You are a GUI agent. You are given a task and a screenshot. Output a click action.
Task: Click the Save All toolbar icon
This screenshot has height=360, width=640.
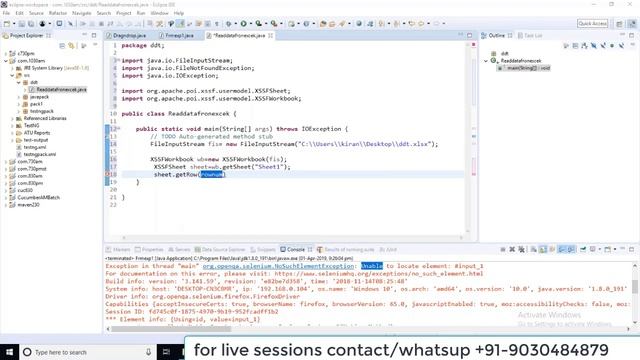31,24
